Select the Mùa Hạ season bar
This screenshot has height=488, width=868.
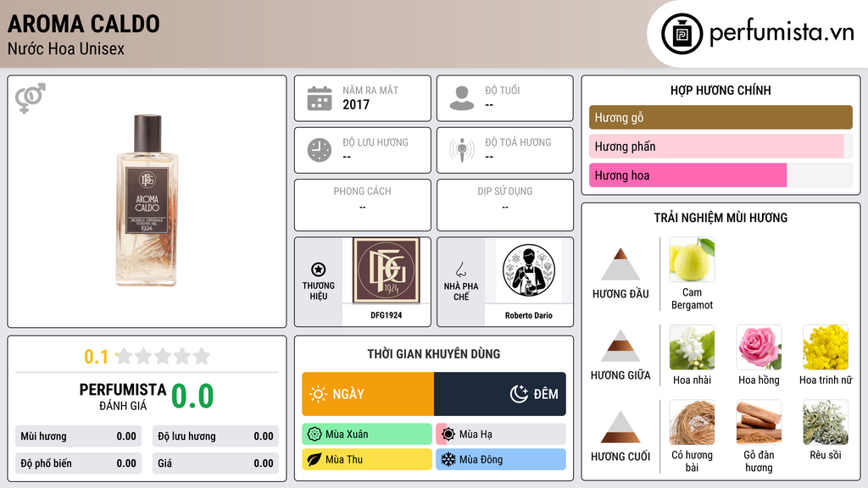pos(501,435)
